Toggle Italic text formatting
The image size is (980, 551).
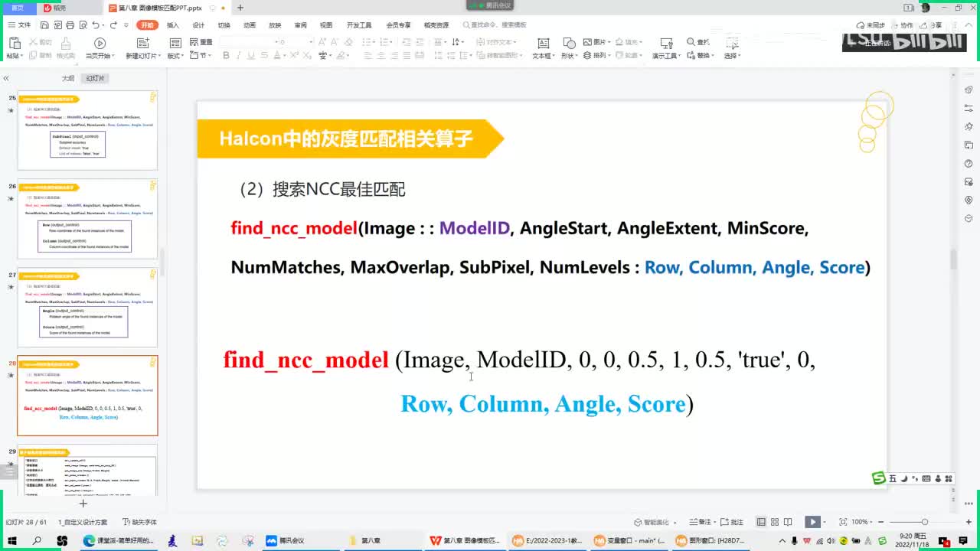(240, 55)
